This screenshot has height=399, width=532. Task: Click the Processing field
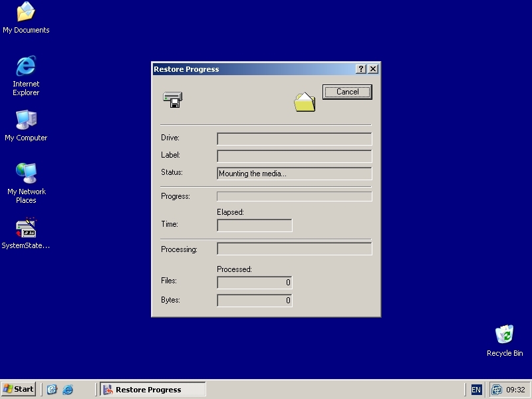[294, 249]
